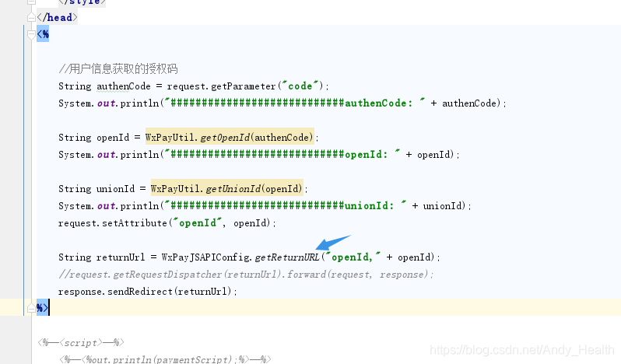Viewport: 621px width, 364px height.
Task: Collapse the <% scriptlet fold marker
Action: point(31,35)
